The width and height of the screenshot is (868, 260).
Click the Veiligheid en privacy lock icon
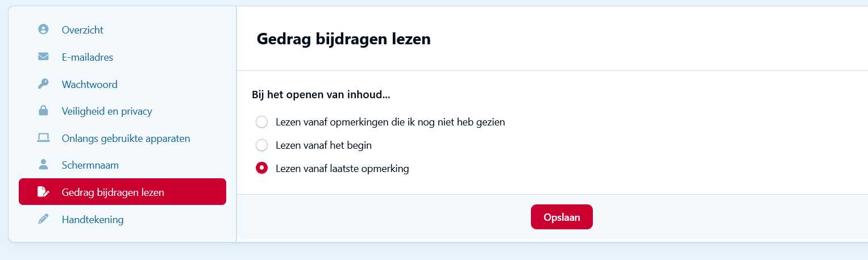[43, 111]
